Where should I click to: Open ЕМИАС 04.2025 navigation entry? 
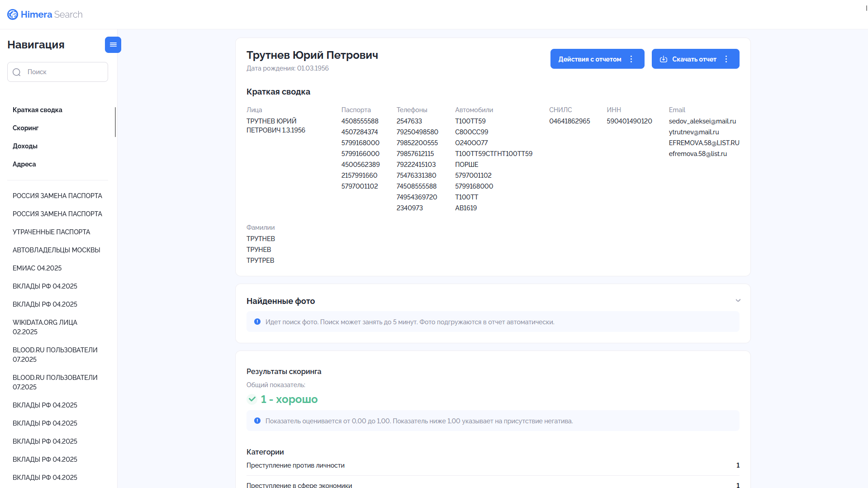pyautogui.click(x=37, y=268)
